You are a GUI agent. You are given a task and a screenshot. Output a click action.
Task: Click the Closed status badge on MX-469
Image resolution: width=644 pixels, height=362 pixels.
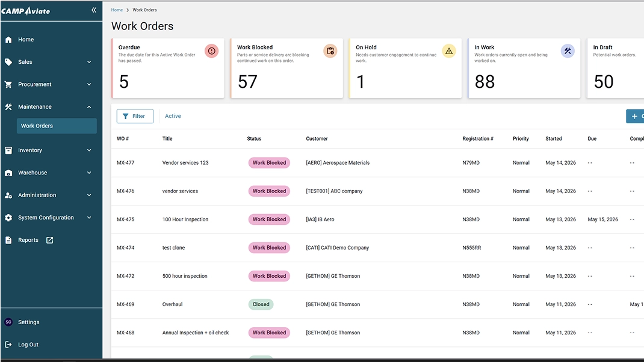[261, 304]
